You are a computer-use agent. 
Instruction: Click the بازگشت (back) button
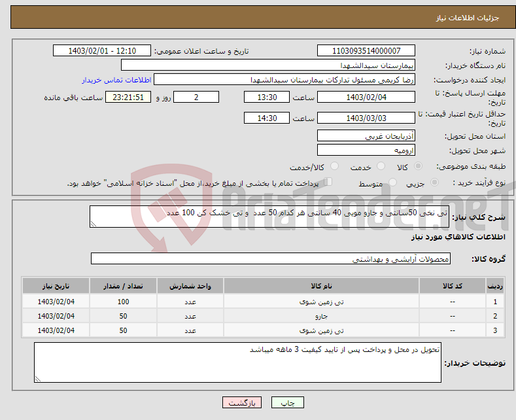point(242,402)
